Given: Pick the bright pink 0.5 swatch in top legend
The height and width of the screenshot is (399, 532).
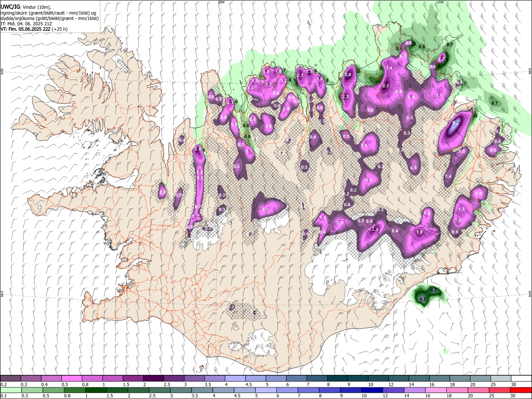Looking at the screenshot, I should pyautogui.click(x=71, y=378).
